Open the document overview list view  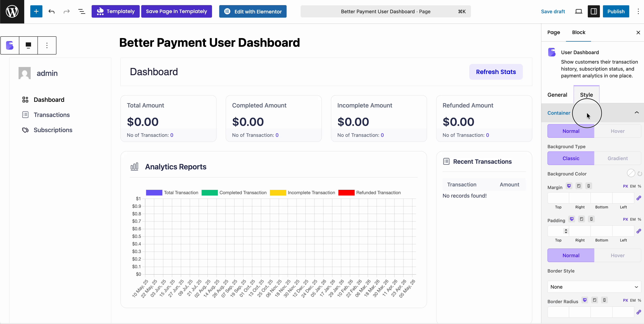[x=82, y=12]
